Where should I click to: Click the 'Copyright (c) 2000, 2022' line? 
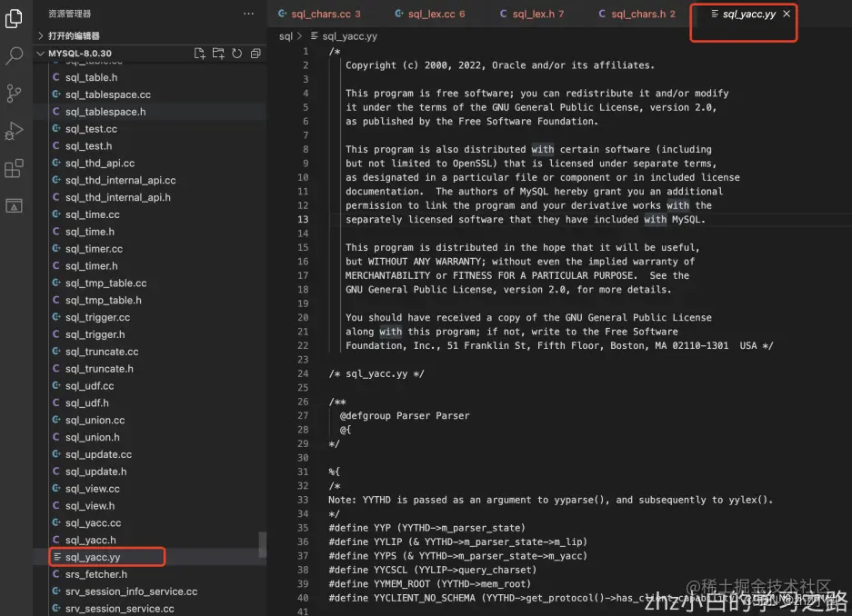tap(500, 65)
